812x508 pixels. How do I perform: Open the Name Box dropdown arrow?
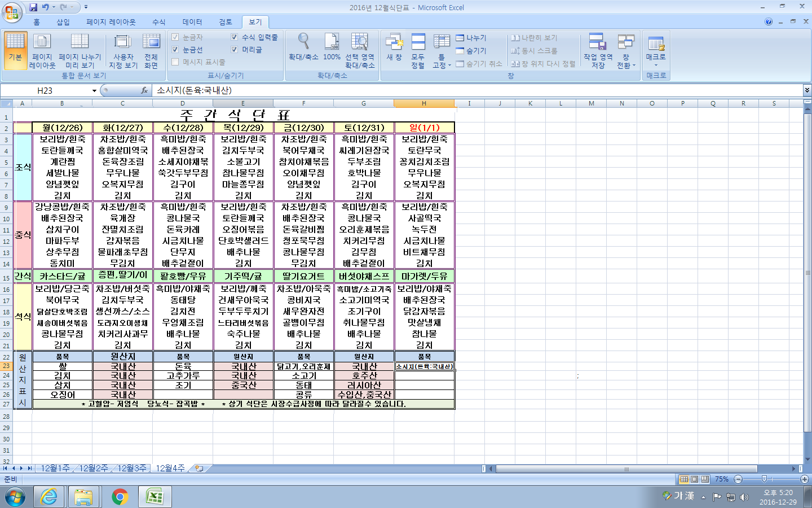(94, 91)
